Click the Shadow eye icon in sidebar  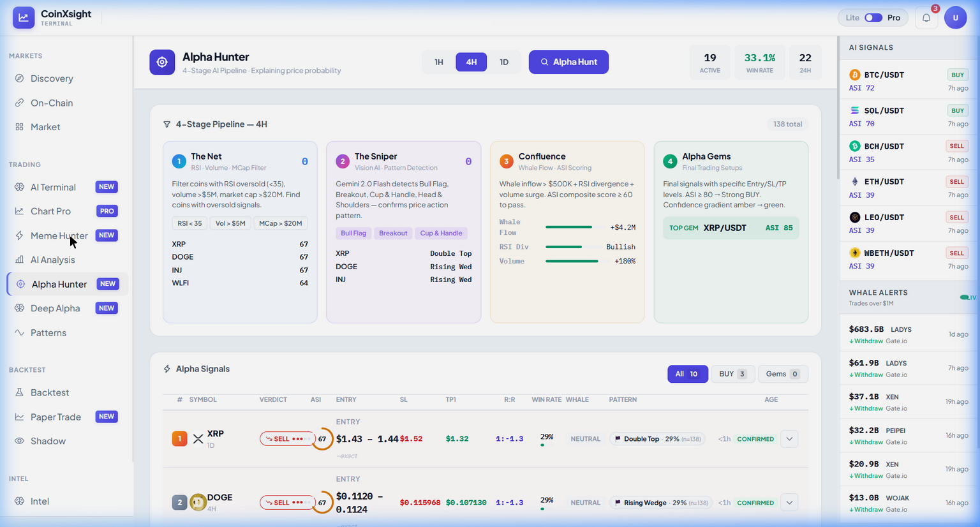pyautogui.click(x=19, y=441)
